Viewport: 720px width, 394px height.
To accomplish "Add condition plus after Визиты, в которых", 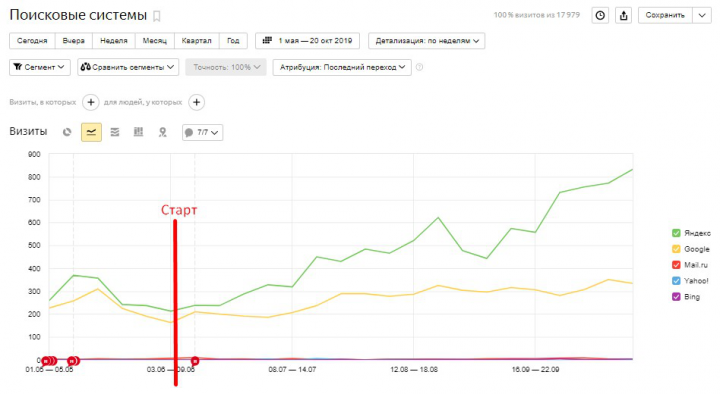I will [x=91, y=102].
